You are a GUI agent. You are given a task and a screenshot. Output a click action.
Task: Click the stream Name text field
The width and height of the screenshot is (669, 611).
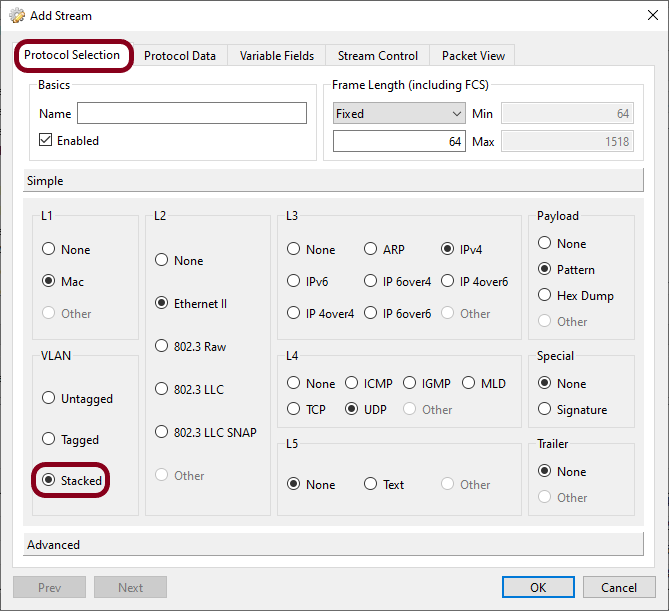click(x=192, y=113)
